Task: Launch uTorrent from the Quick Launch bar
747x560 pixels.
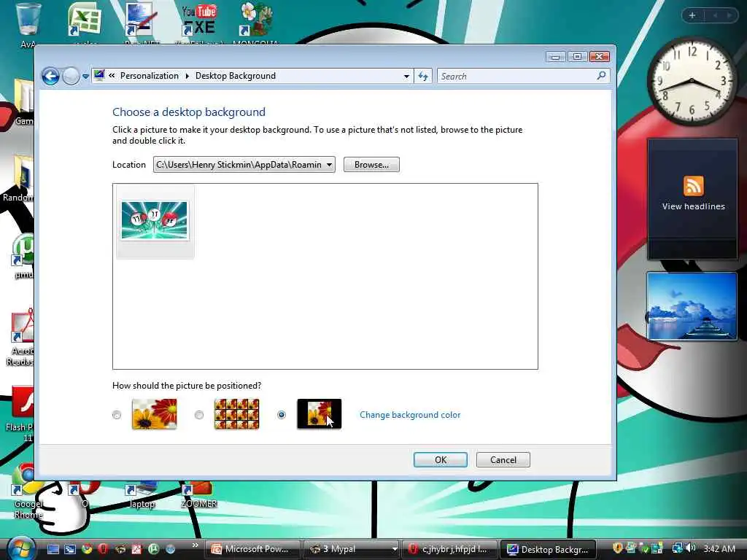Action: 153,549
